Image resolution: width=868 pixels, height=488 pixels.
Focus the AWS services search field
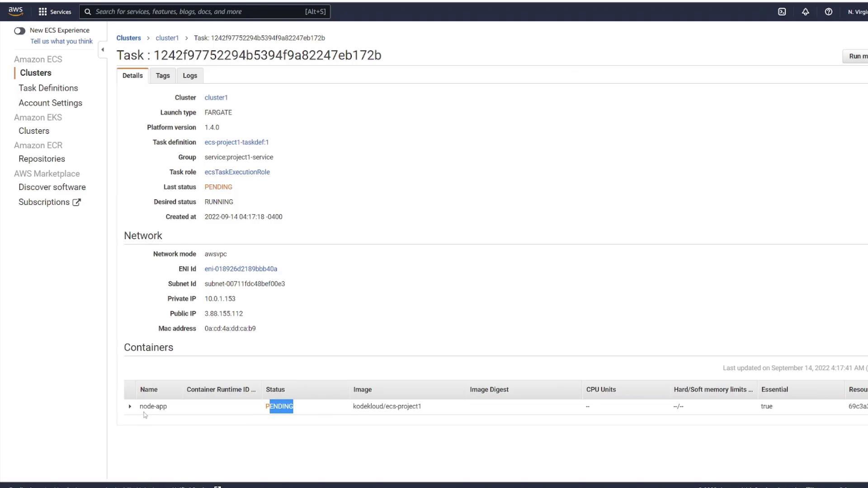coord(205,12)
